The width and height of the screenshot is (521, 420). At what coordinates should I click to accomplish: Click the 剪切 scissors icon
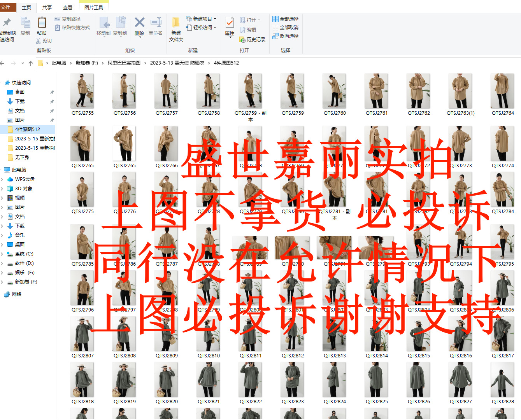[x=38, y=41]
